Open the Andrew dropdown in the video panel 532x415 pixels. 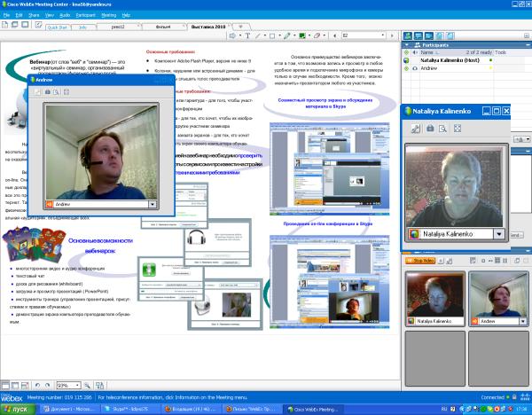coord(523,321)
